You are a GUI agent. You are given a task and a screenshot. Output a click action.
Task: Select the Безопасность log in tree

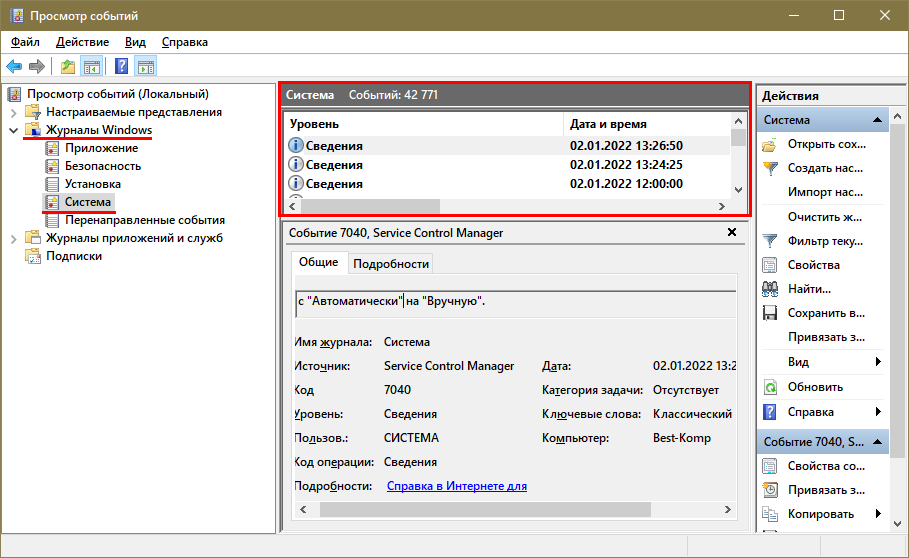pyautogui.click(x=103, y=166)
